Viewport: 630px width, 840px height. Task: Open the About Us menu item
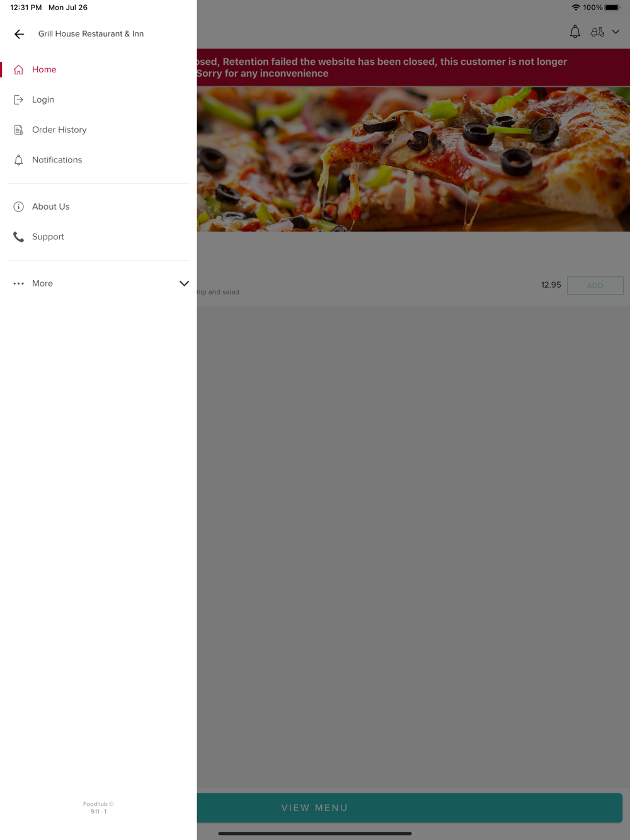(98, 207)
